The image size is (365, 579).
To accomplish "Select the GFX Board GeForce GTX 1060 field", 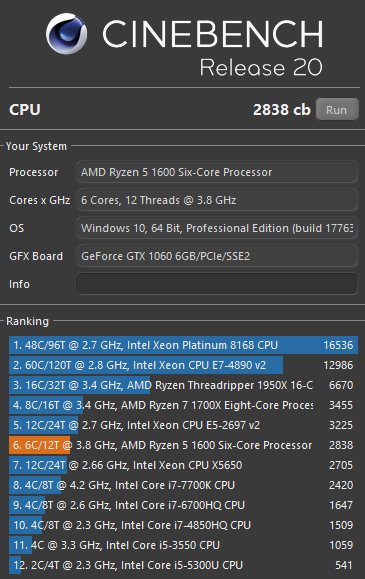I will pos(217,256).
